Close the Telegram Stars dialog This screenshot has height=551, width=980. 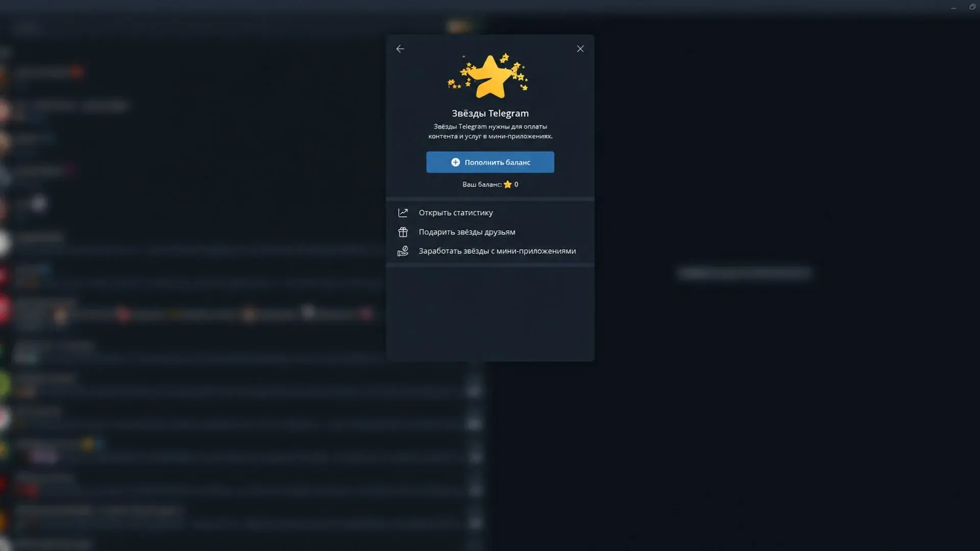pyautogui.click(x=580, y=49)
